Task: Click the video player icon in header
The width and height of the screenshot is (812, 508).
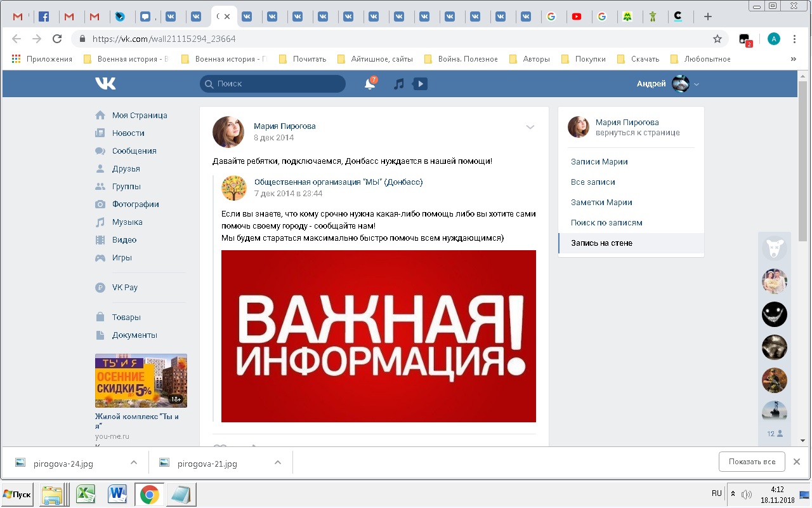Action: [420, 84]
